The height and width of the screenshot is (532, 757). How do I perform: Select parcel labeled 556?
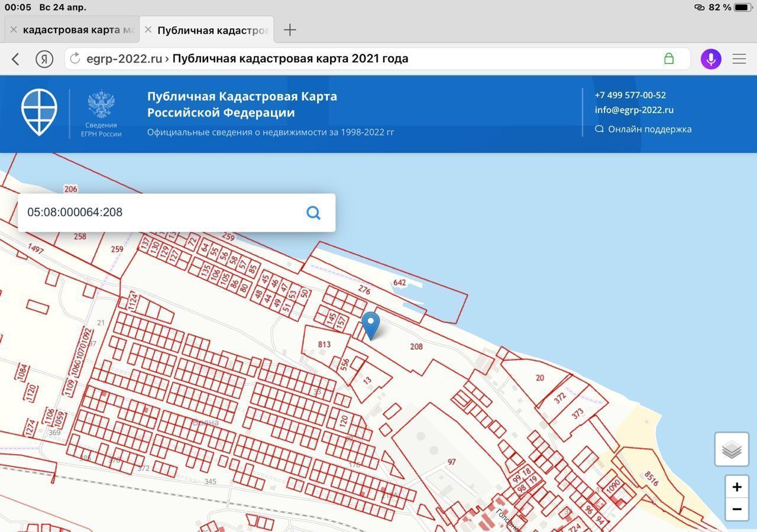[x=345, y=365]
